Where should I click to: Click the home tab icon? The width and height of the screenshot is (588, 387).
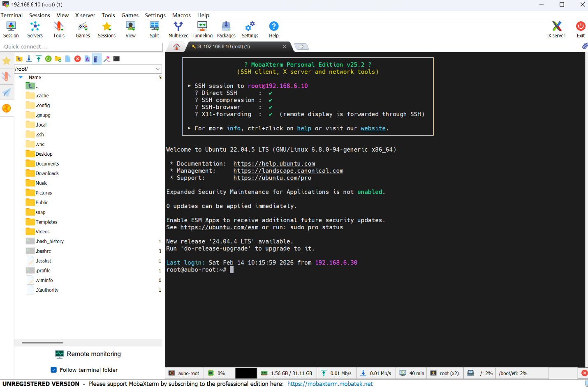click(176, 46)
